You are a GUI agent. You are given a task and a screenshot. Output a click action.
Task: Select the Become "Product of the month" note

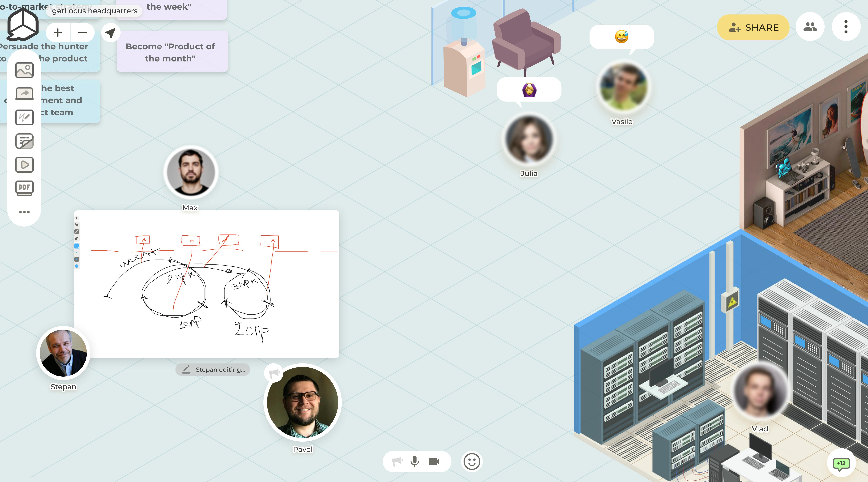pos(172,52)
